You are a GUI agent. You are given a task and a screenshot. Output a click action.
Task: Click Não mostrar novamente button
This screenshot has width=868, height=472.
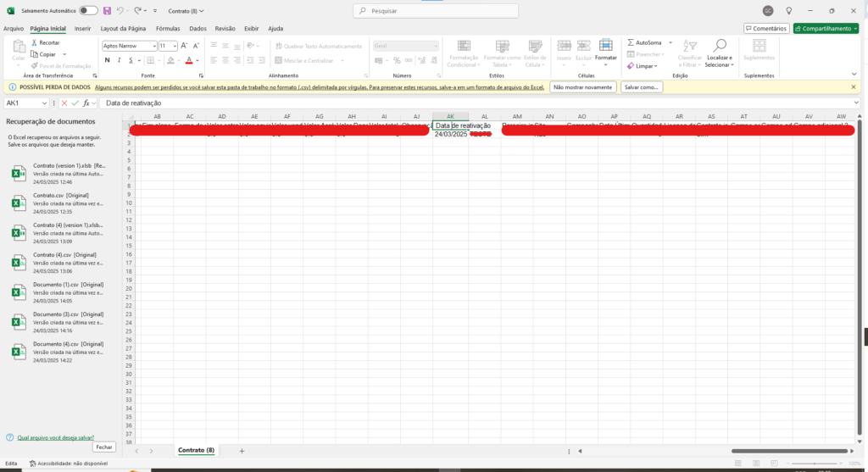click(x=582, y=87)
